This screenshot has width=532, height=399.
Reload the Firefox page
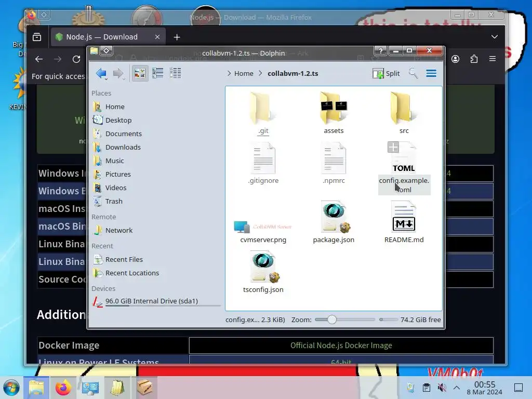click(76, 59)
